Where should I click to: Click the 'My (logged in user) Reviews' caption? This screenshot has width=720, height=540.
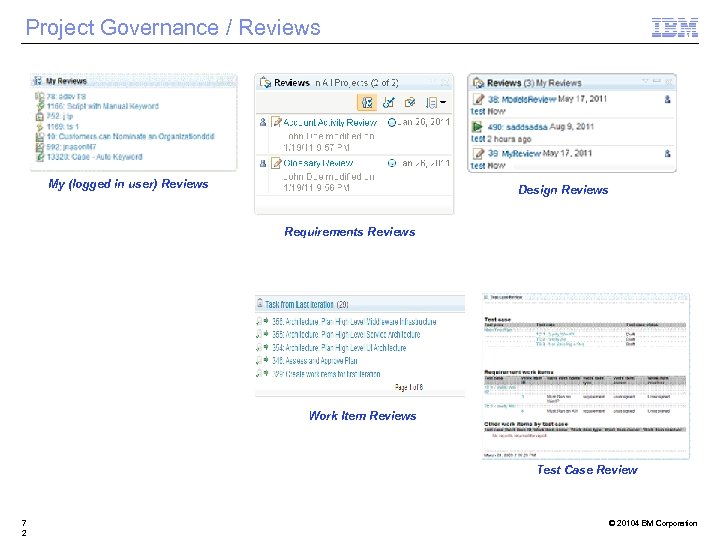(x=128, y=184)
